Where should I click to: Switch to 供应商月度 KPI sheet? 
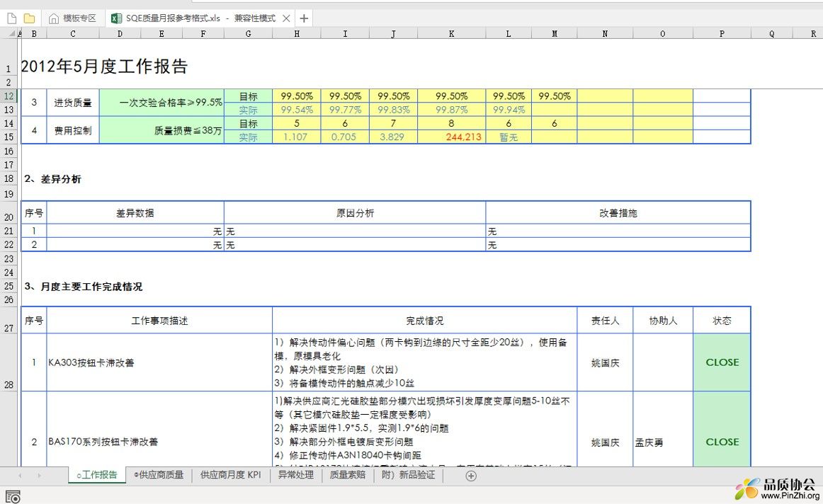[230, 475]
